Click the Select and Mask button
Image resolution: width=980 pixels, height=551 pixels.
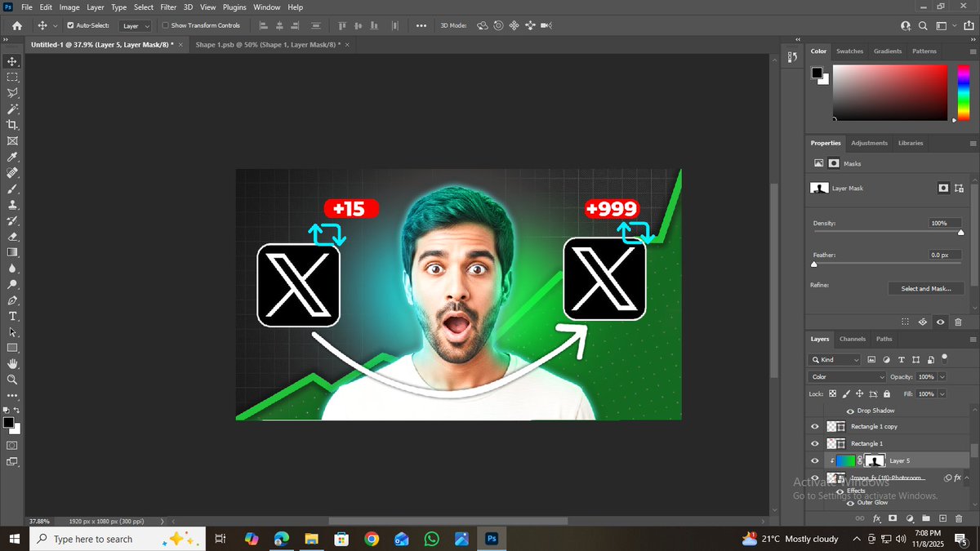coord(926,287)
